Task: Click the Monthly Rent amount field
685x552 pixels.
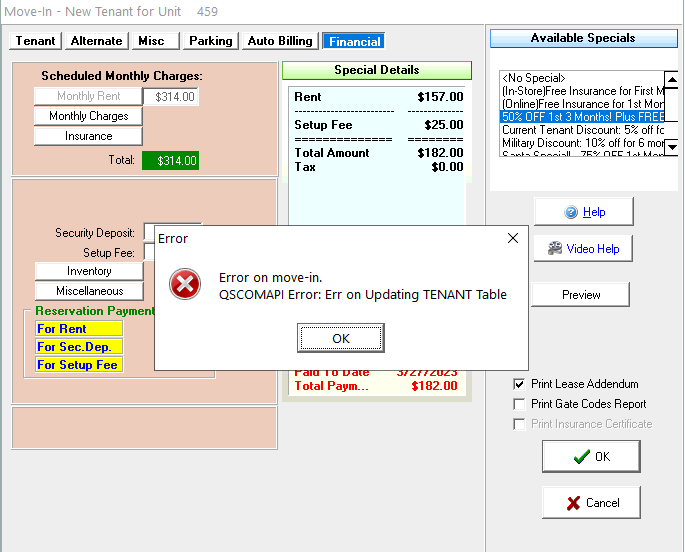Action: (x=171, y=97)
